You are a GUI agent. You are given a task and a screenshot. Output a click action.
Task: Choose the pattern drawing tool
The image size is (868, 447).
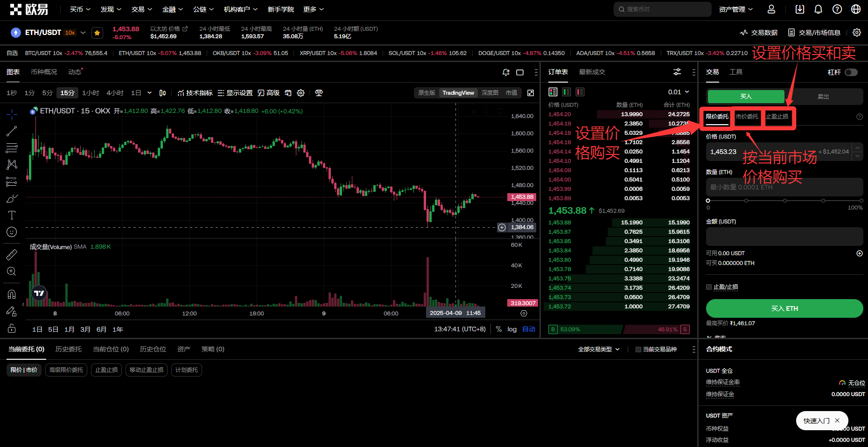coord(12,165)
